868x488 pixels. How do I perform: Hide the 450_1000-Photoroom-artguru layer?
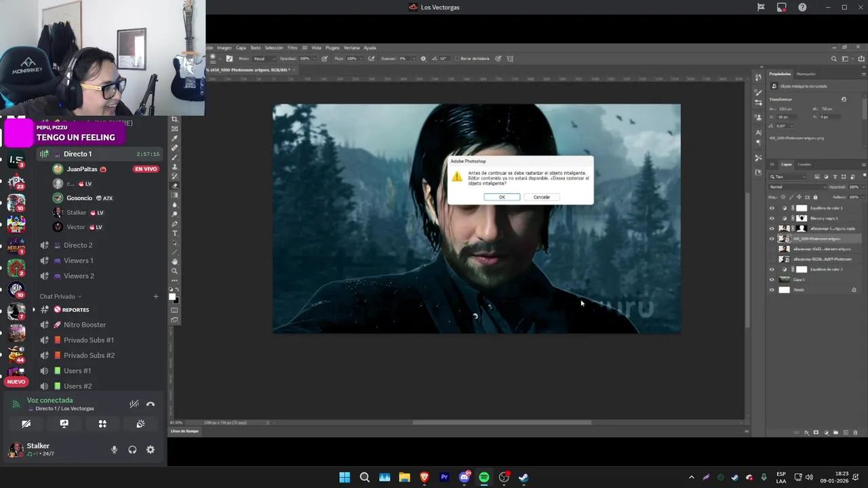coord(772,239)
